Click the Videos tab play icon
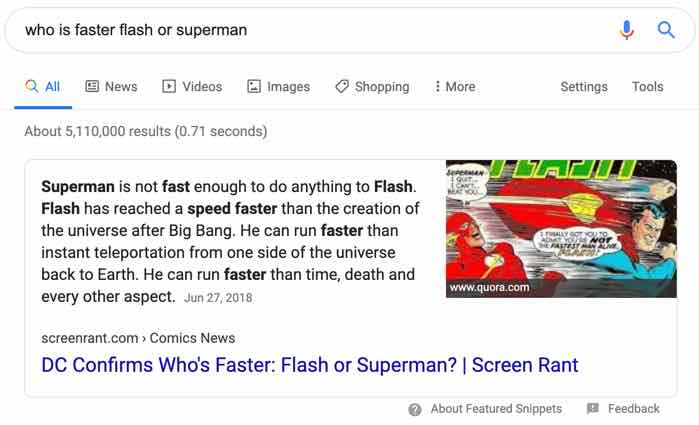Screen dimensions: 699x425 coord(169,87)
